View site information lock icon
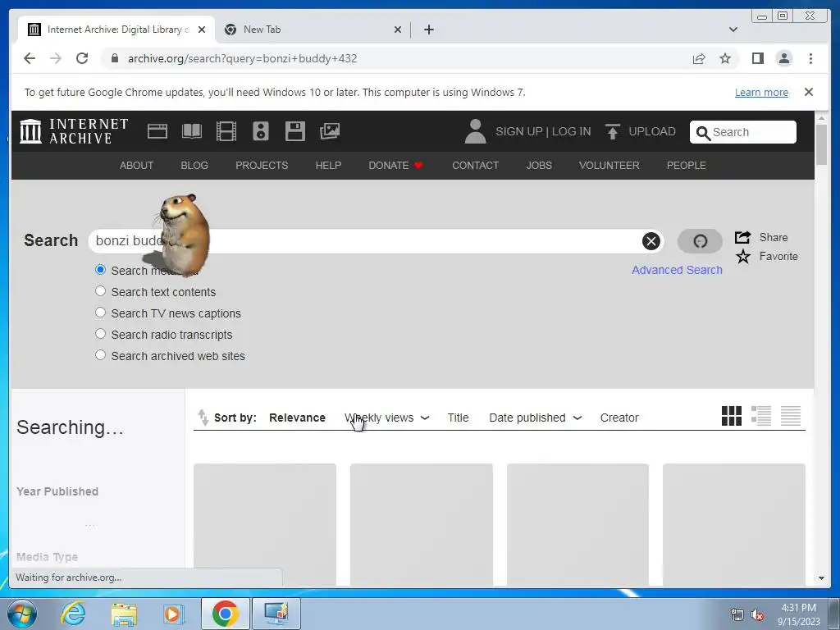This screenshot has height=630, width=840. click(114, 58)
